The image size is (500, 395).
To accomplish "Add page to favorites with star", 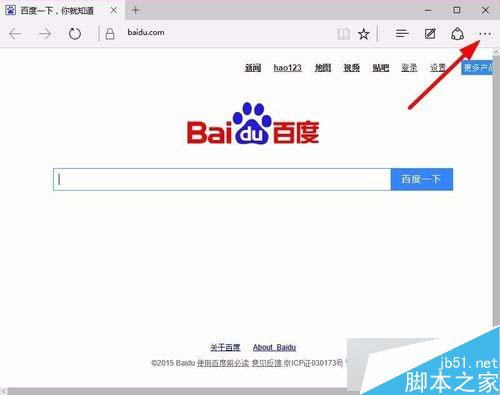I will [364, 34].
